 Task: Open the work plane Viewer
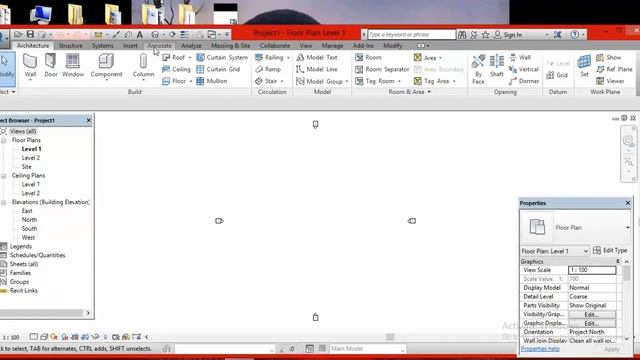[610, 81]
